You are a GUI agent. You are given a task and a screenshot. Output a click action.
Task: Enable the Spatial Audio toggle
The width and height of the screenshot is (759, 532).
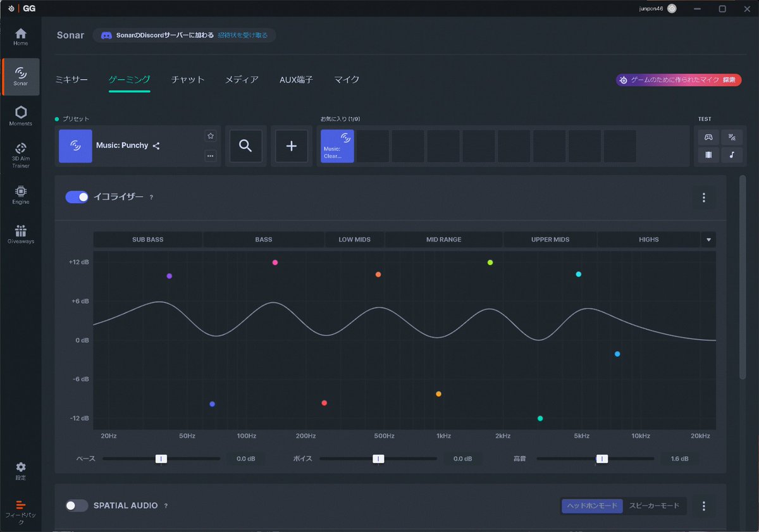pos(77,505)
